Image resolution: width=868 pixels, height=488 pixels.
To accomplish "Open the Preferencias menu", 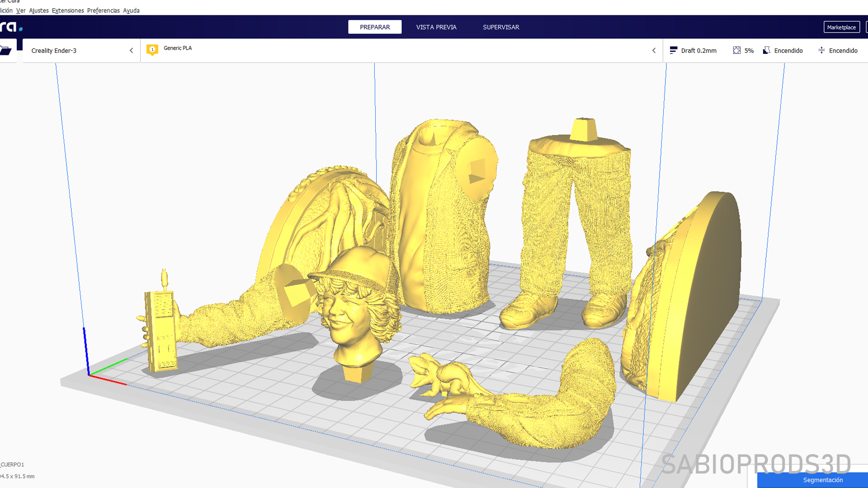I will pyautogui.click(x=103, y=10).
